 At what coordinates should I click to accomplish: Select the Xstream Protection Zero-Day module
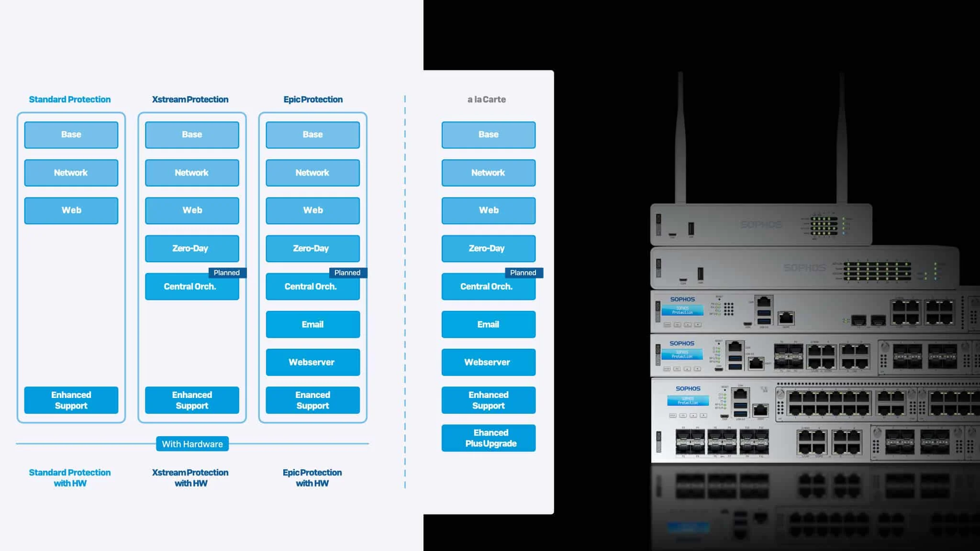click(x=190, y=248)
